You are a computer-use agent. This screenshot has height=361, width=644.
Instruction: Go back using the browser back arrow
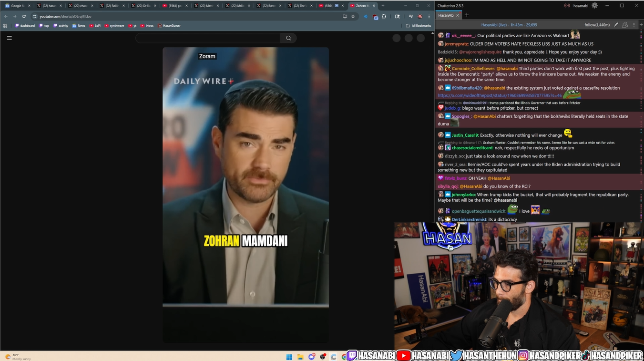click(6, 16)
